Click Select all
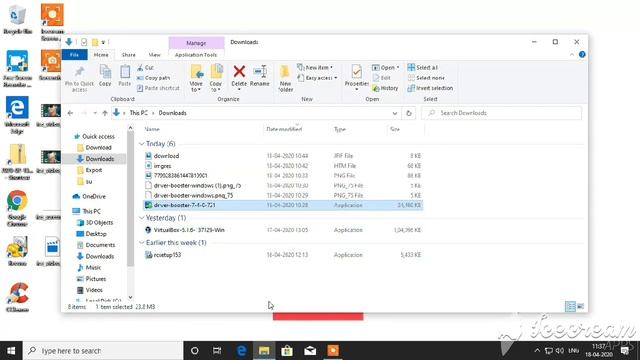The width and height of the screenshot is (640, 360). click(422, 67)
